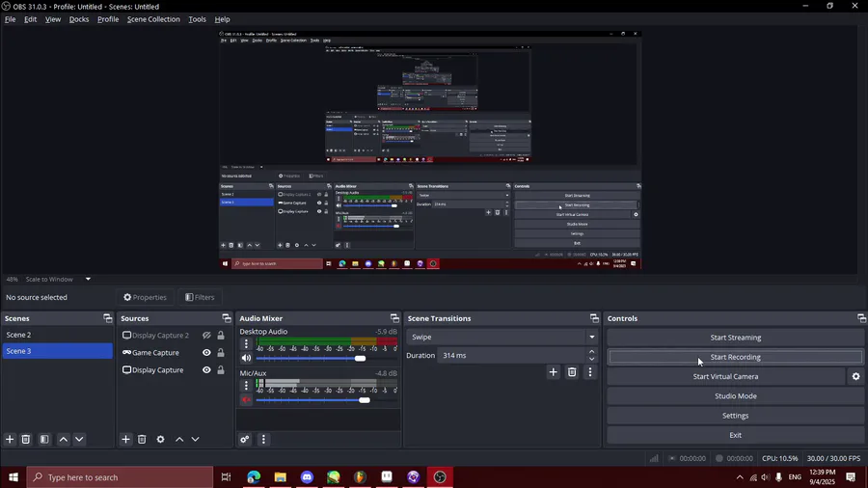
Task: Open source Filters button
Action: (200, 297)
